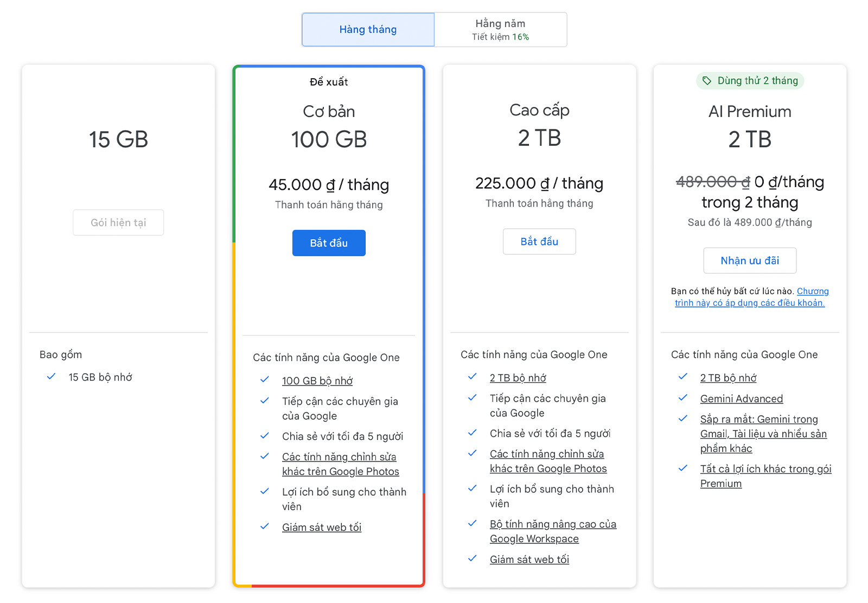Click the checkmark beside Gemini Advanced

tap(683, 397)
